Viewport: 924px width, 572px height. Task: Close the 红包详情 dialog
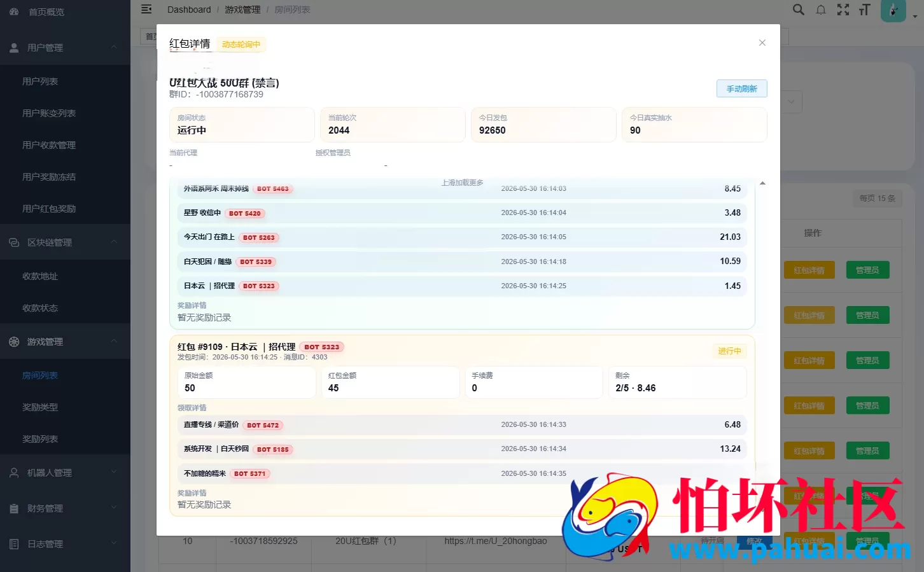coord(762,43)
